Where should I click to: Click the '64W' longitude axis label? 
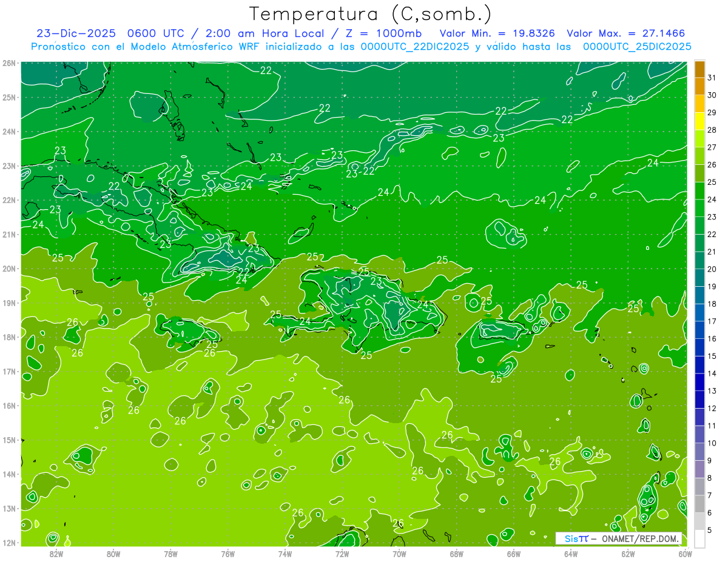(x=571, y=554)
